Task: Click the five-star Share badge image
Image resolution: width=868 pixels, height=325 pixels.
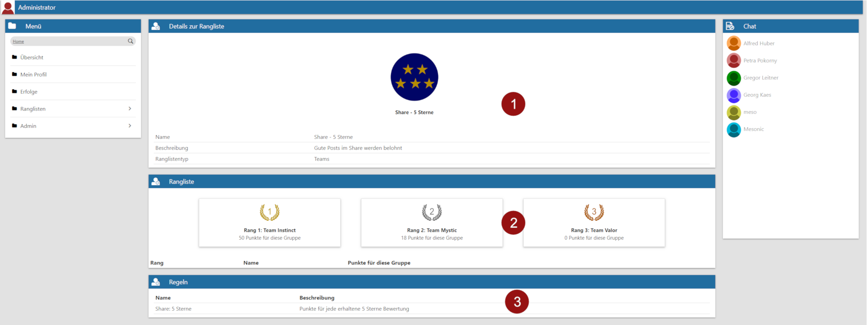Action: tap(414, 77)
